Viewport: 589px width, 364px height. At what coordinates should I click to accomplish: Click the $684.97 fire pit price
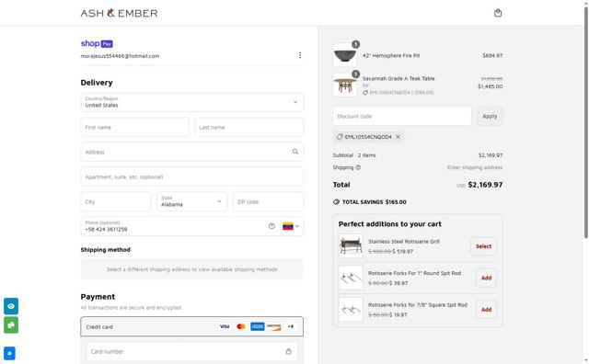492,55
